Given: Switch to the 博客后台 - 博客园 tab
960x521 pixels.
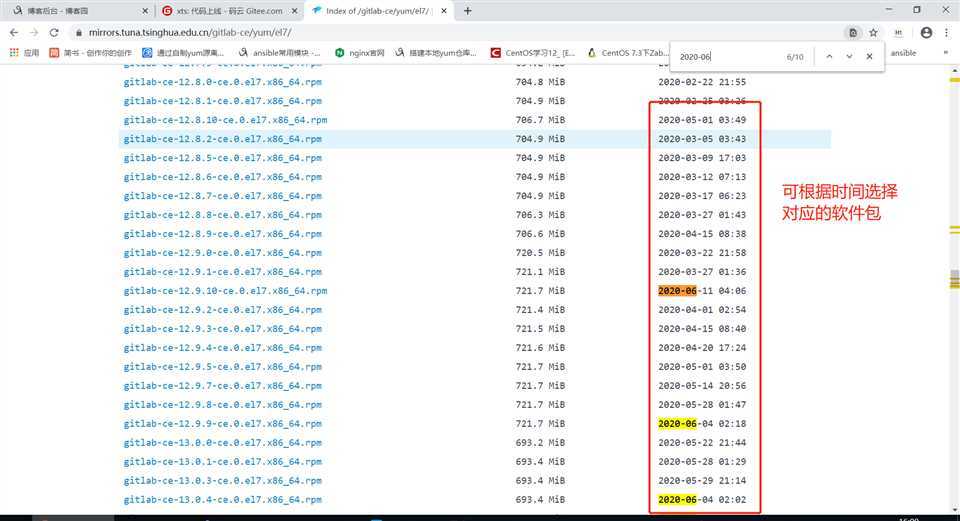Looking at the screenshot, I should [78, 11].
